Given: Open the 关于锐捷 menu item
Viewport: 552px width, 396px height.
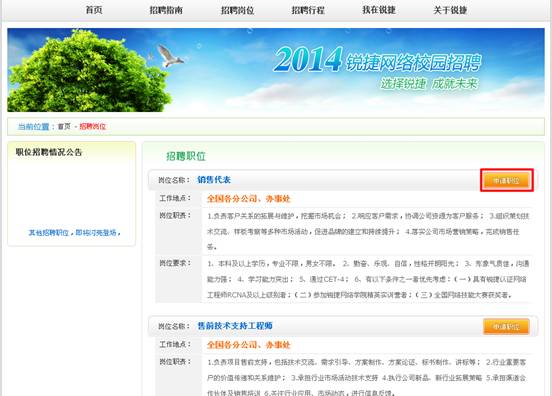Looking at the screenshot, I should pos(450,10).
